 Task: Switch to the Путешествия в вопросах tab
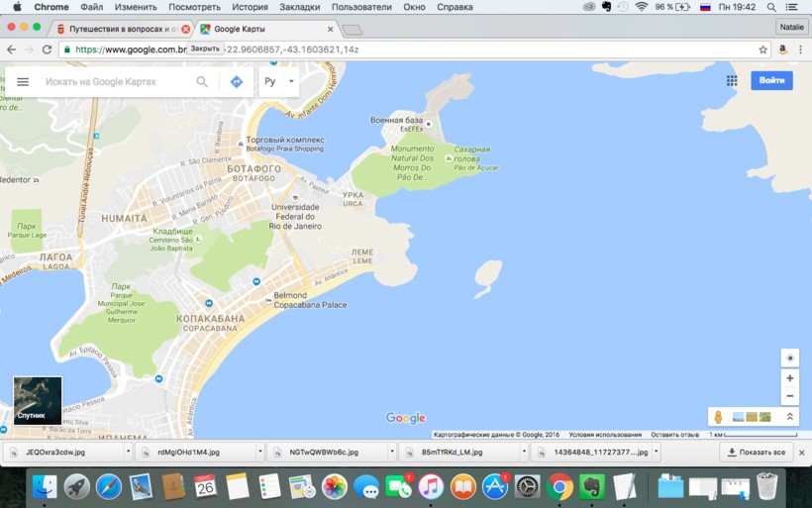pos(117,30)
